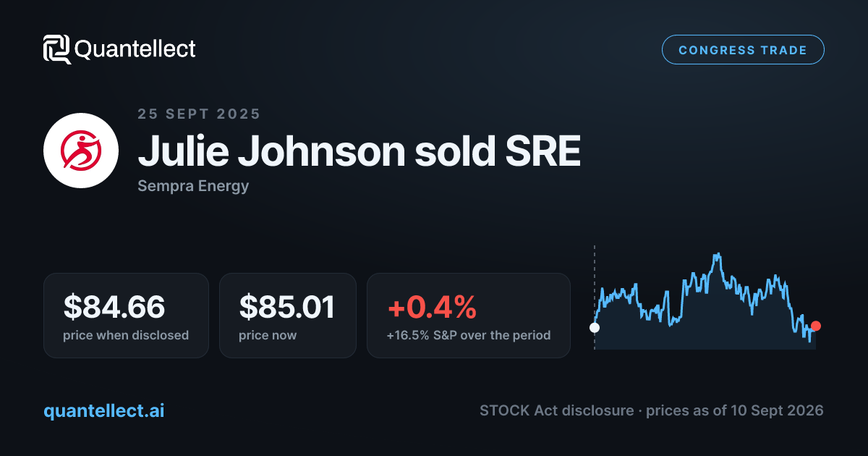Select the $84.66 price when disclosed card
The height and width of the screenshot is (456, 868).
(126, 315)
